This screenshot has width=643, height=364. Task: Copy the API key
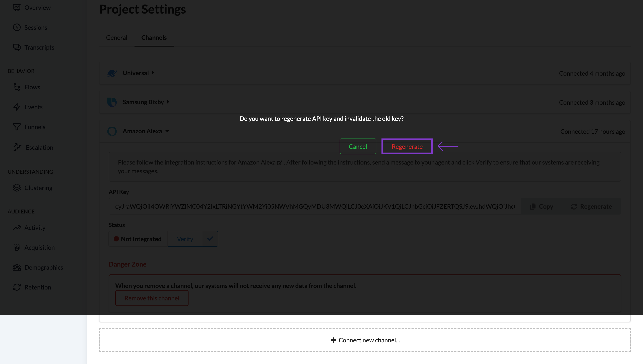pos(542,206)
